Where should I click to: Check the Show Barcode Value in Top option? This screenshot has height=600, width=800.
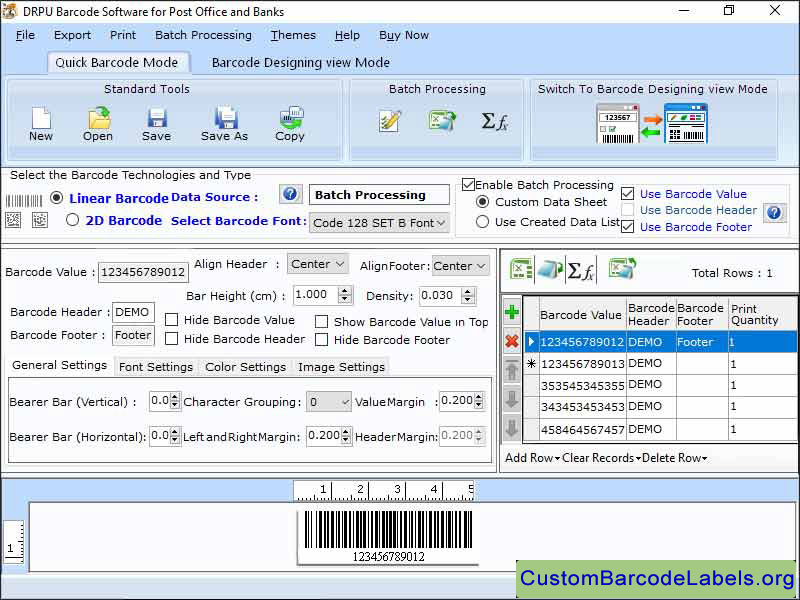click(321, 321)
